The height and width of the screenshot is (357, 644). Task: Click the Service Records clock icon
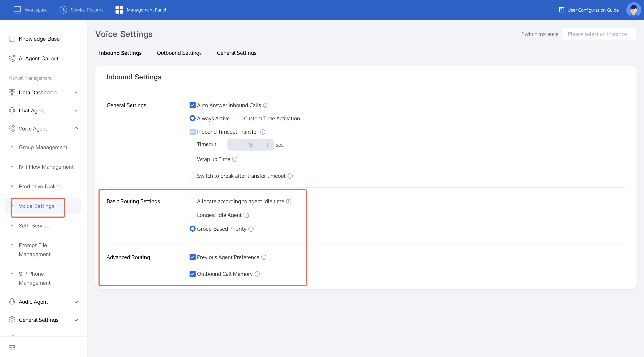tap(63, 10)
